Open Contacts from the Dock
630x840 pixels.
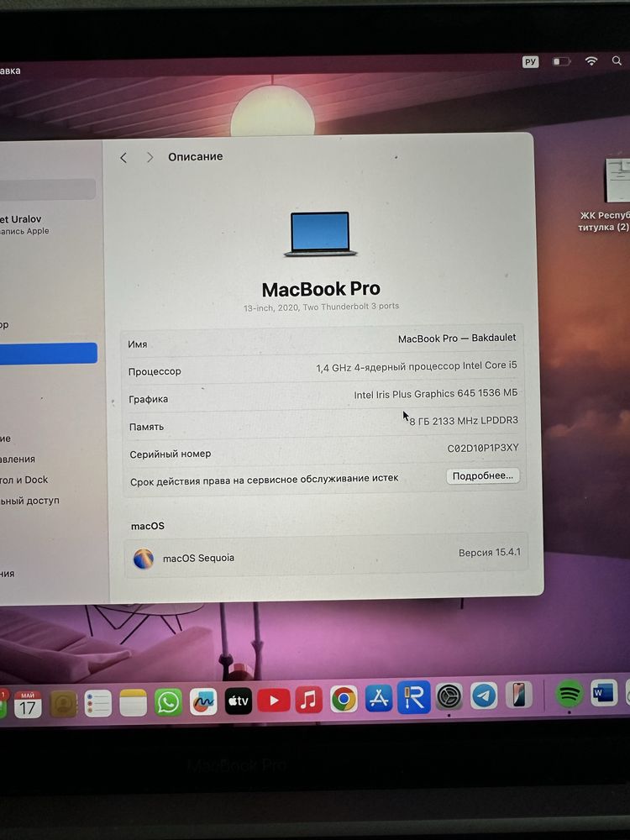click(63, 703)
